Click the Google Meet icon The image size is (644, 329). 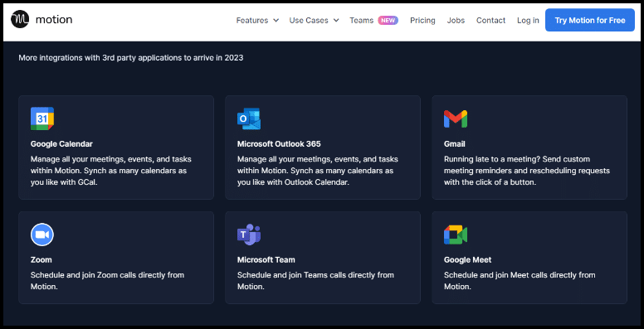tap(456, 235)
